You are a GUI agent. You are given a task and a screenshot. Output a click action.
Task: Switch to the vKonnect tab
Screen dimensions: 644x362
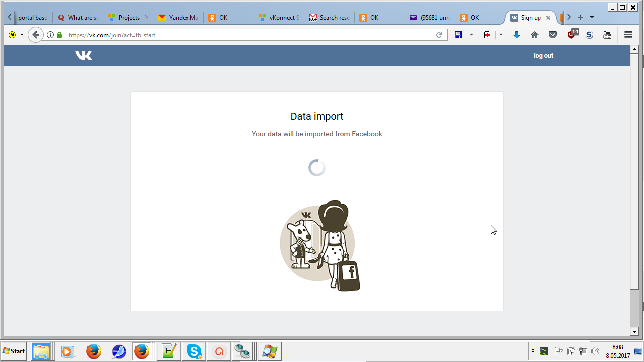pos(279,18)
